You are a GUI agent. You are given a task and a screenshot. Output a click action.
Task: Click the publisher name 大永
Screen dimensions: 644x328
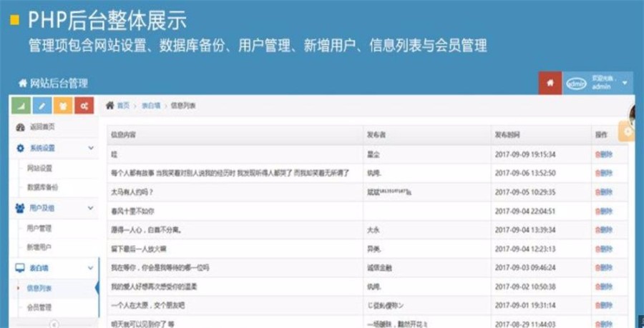click(373, 229)
